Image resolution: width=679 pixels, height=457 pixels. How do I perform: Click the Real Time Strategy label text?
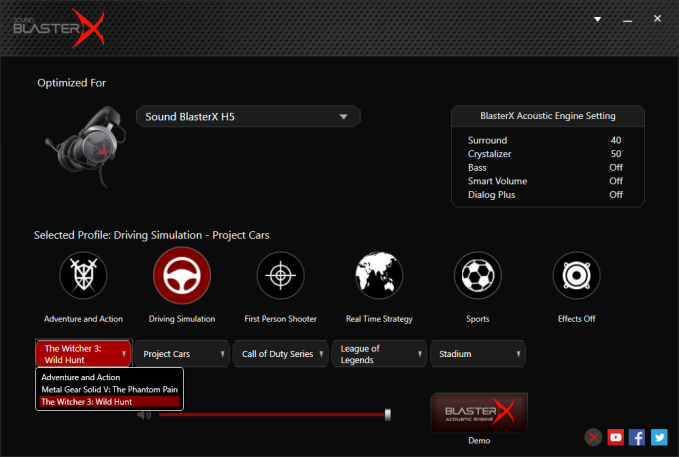[379, 319]
